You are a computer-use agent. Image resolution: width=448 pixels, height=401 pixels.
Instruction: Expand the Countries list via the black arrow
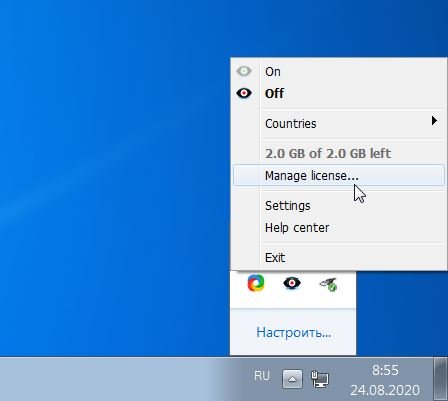coord(434,121)
